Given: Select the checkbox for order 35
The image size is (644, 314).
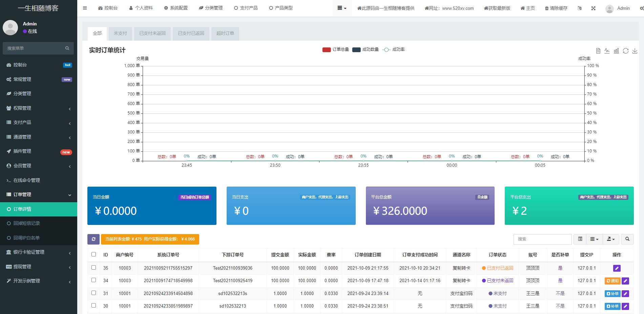Looking at the screenshot, I should click(94, 268).
